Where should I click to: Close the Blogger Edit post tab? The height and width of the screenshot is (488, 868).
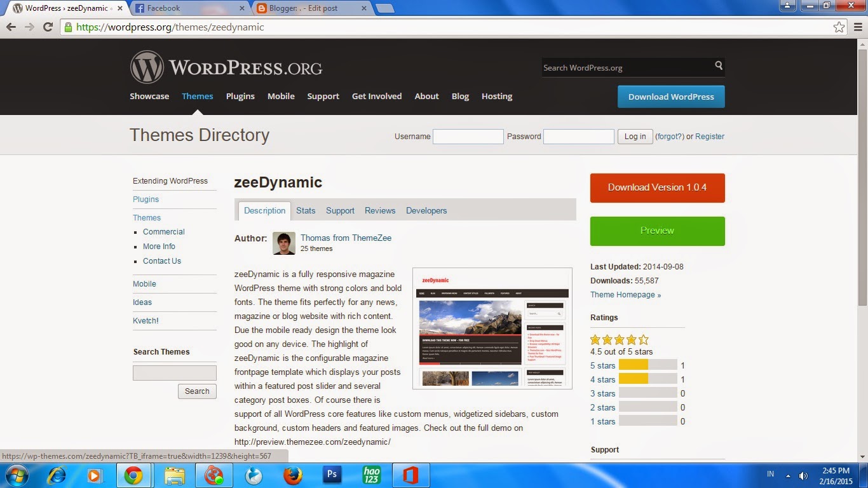click(x=363, y=8)
